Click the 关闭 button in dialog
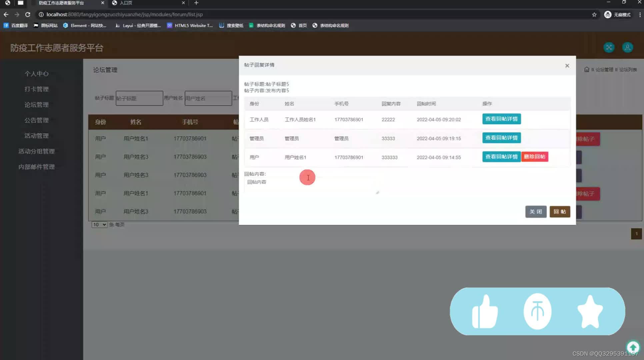The image size is (644, 360). tap(536, 212)
